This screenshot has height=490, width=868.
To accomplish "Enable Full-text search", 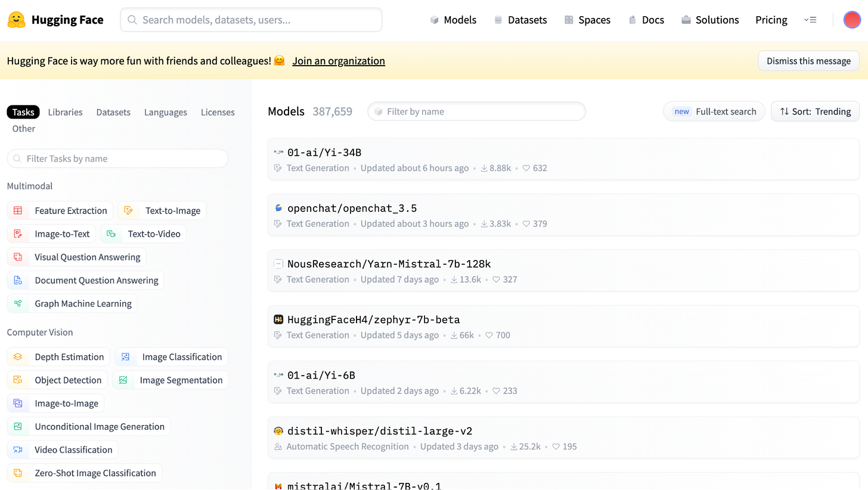I will click(714, 111).
